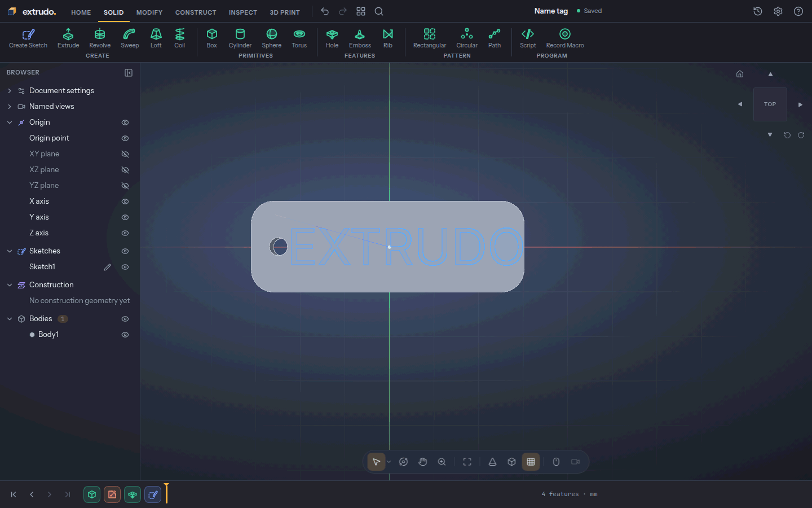Open the Circular pattern tool
812x508 pixels.
click(467, 38)
